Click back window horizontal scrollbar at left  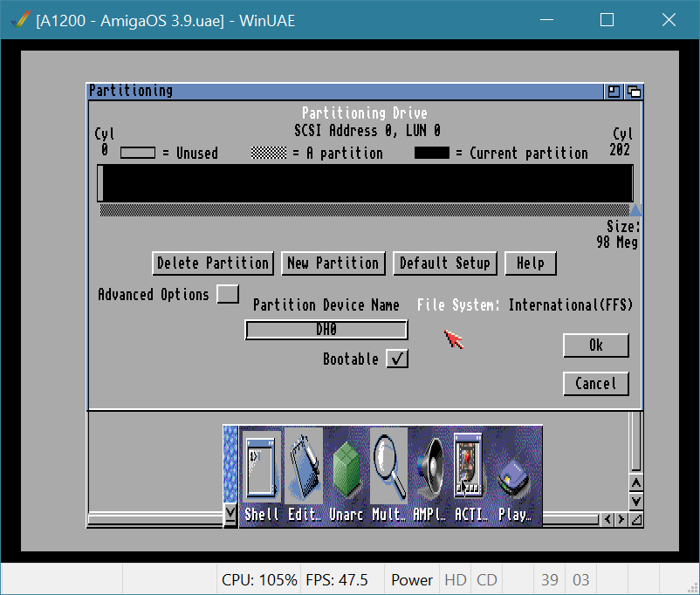coord(154,519)
